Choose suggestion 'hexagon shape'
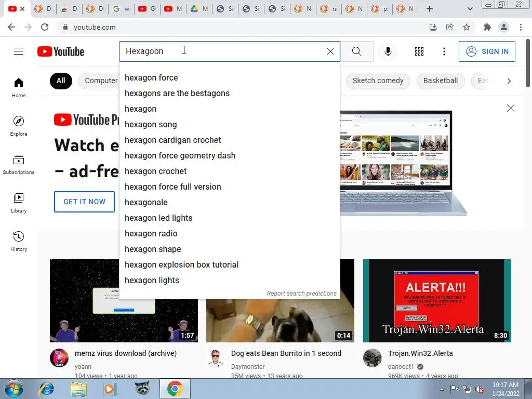This screenshot has width=532, height=399. coord(229,249)
